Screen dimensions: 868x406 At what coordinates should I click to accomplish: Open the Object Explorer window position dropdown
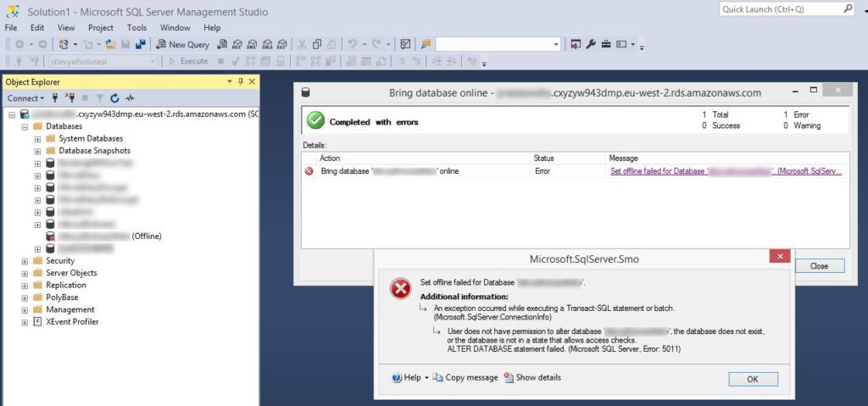(x=230, y=82)
